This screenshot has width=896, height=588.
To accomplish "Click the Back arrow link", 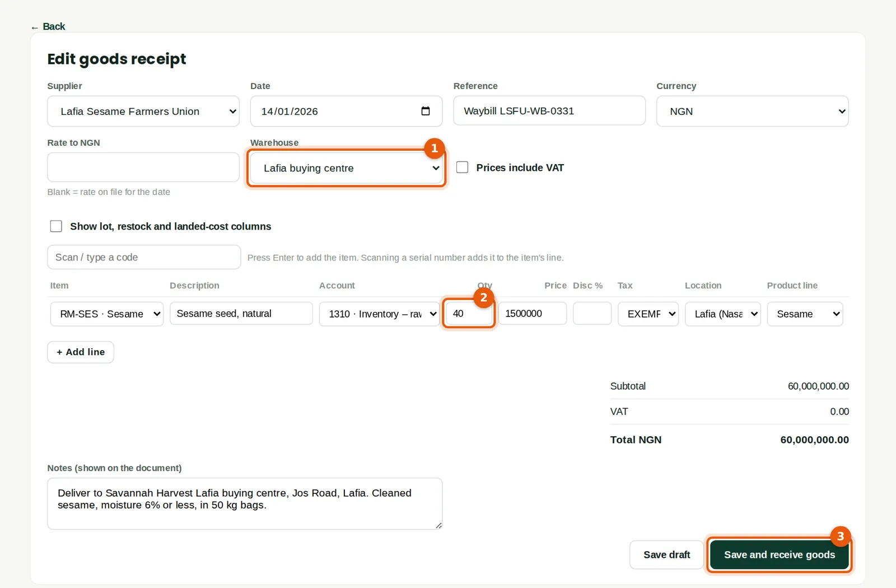I will pos(48,26).
